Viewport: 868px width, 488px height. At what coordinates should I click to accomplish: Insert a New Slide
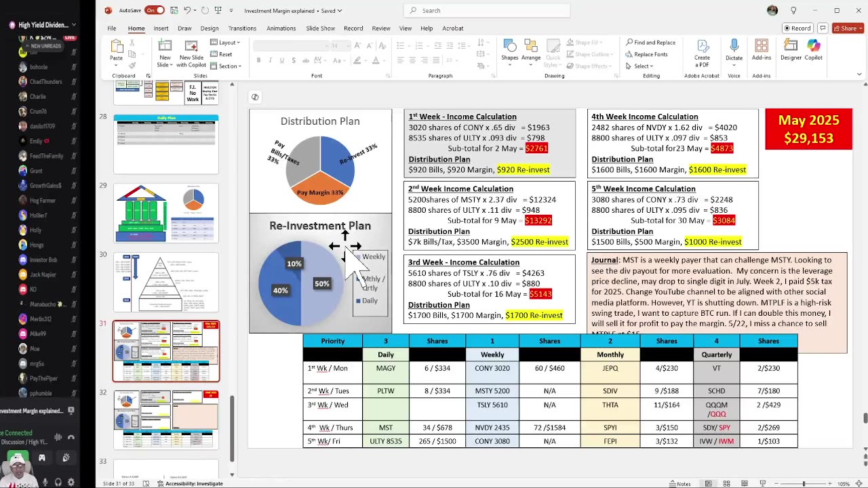coord(165,53)
